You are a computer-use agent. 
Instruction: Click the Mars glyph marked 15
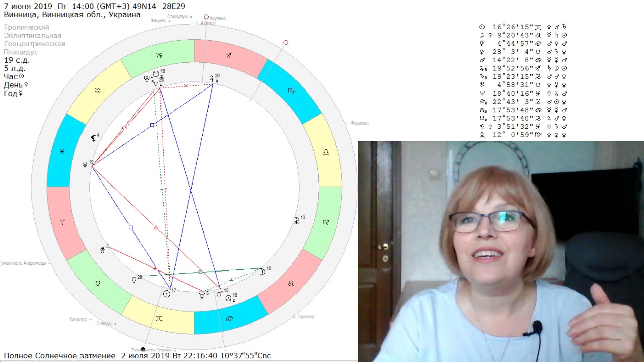[219, 293]
